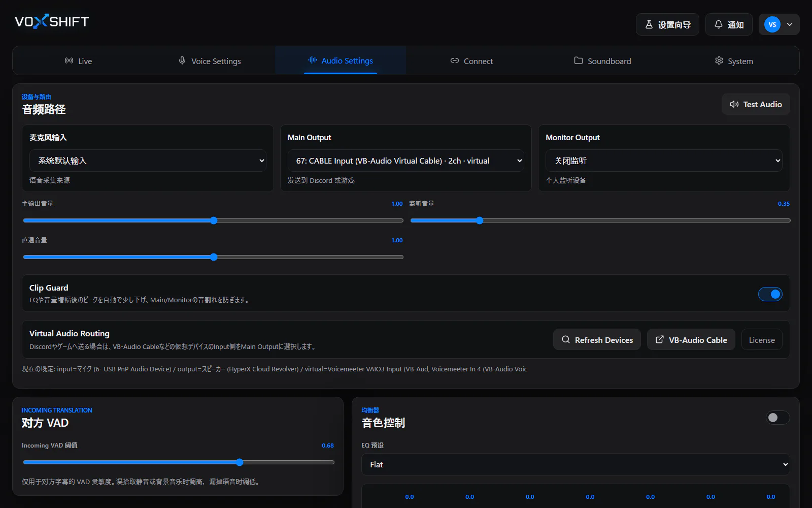Click the 現在の既定 default devices status line
812x508 pixels.
coord(275,369)
